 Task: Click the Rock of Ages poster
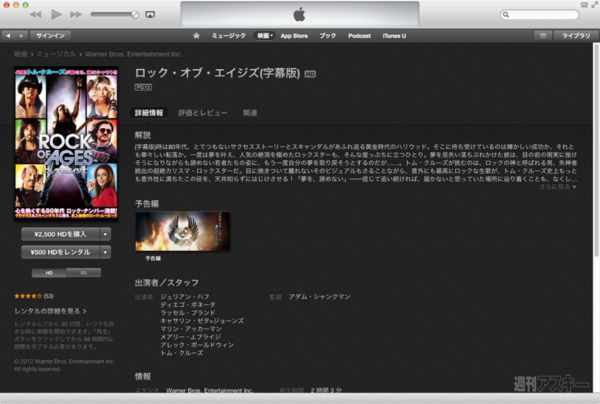click(66, 143)
